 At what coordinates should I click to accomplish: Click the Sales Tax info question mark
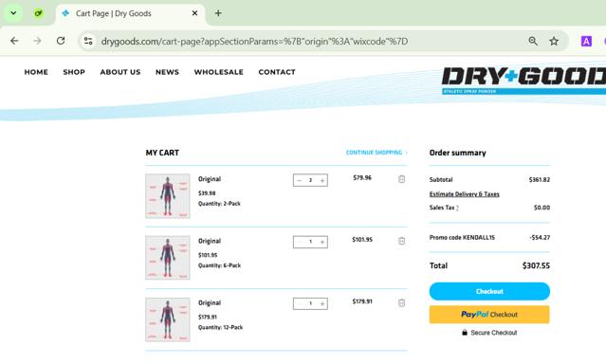tap(457, 208)
